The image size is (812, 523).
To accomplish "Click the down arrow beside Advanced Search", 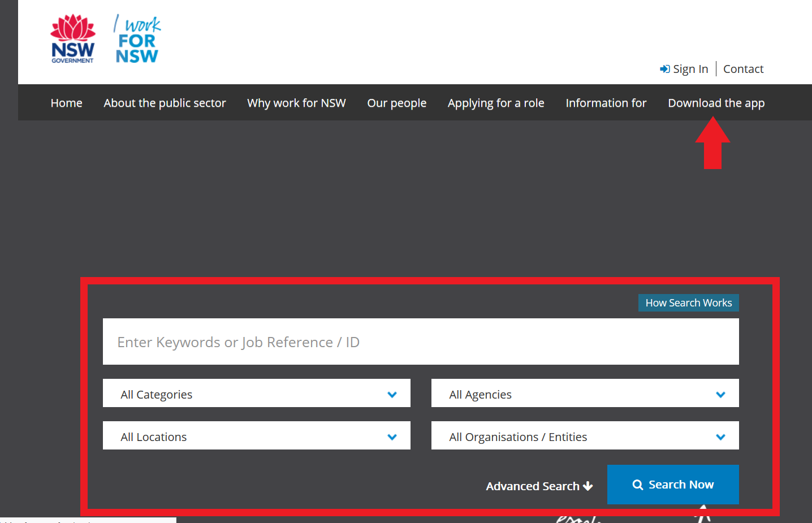I will 589,486.
